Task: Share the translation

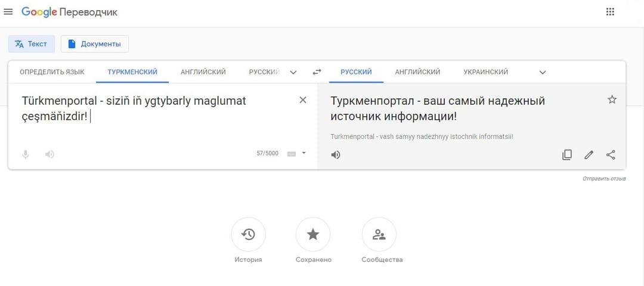Action: pos(611,155)
